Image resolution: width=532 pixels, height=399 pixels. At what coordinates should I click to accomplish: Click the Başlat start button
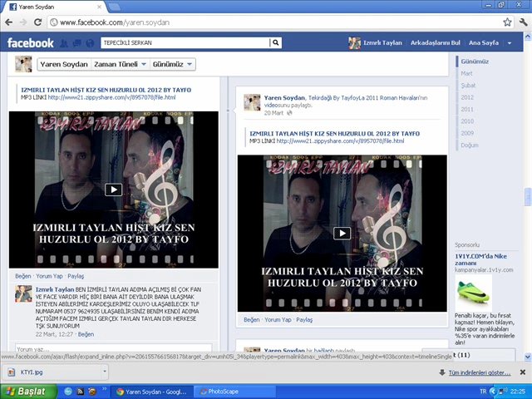click(28, 392)
